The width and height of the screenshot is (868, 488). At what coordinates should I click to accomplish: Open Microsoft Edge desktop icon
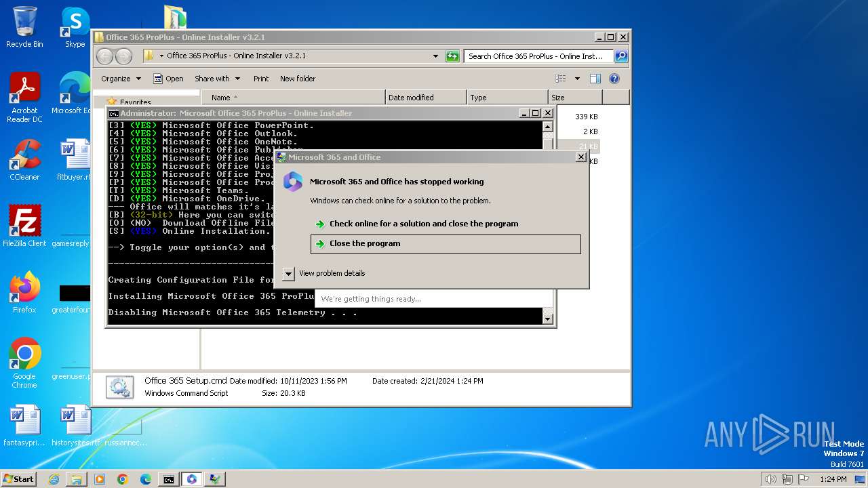72,94
